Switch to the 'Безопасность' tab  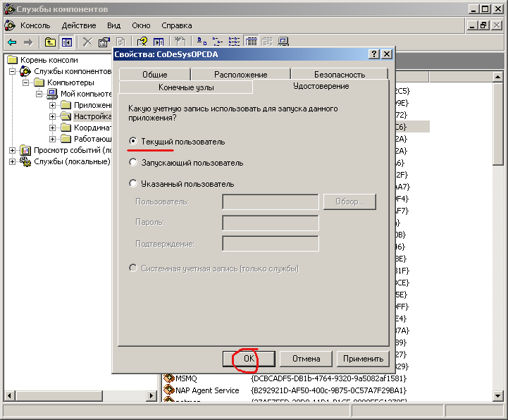340,75
